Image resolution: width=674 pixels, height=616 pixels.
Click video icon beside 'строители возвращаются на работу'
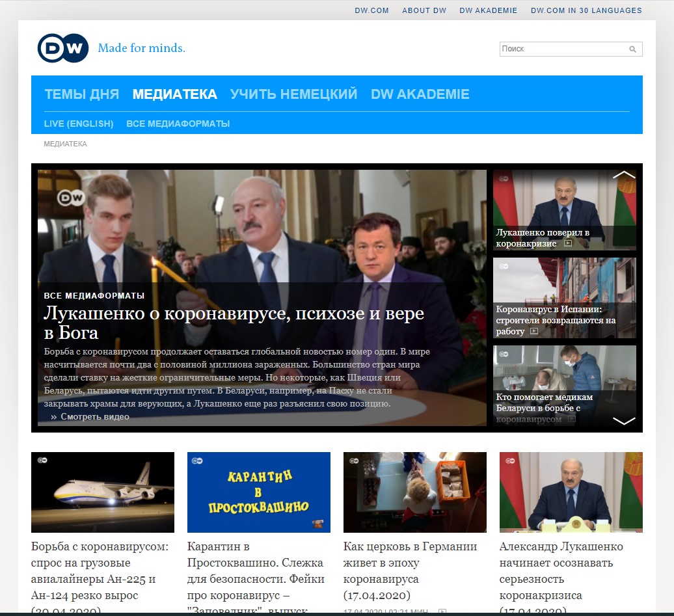click(534, 331)
